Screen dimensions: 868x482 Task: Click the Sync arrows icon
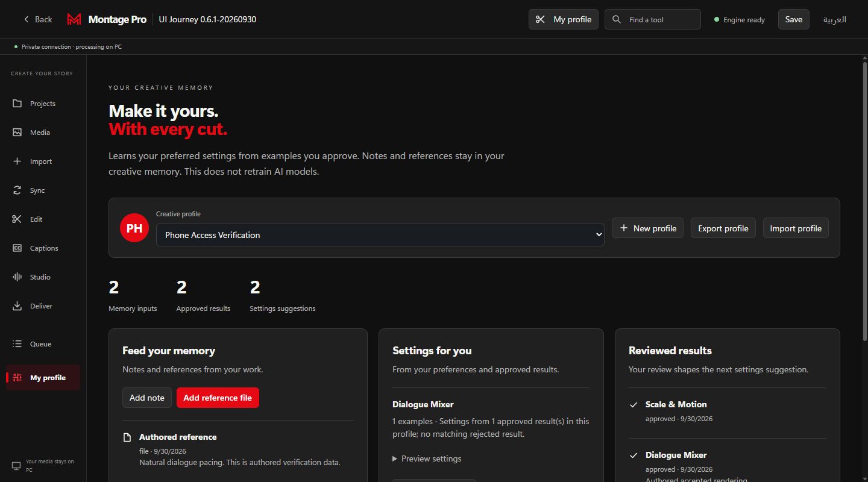coord(17,190)
